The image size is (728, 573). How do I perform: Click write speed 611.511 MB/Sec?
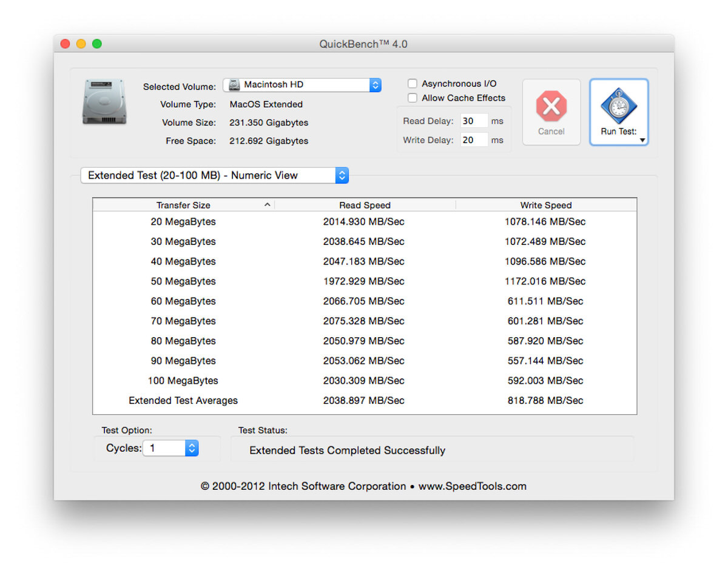[545, 301]
